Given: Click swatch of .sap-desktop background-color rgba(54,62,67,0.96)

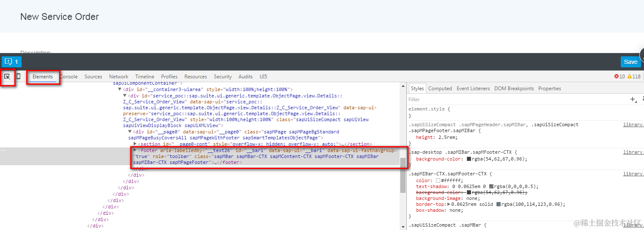Looking at the screenshot, I should click(469, 159).
